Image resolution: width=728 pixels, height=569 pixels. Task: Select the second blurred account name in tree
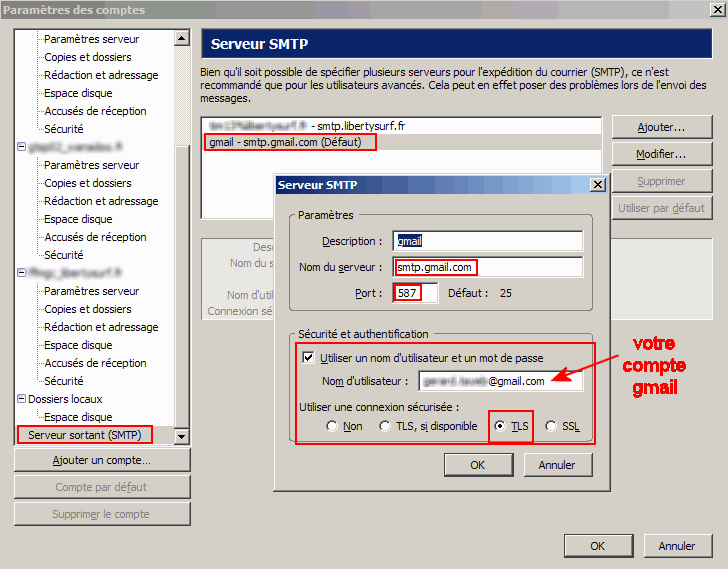[x=75, y=147]
